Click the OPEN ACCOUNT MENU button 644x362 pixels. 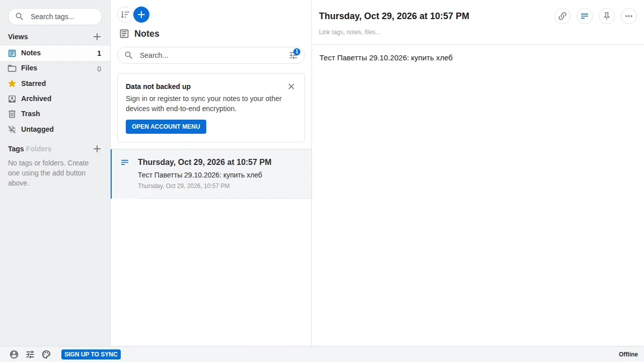click(x=166, y=127)
